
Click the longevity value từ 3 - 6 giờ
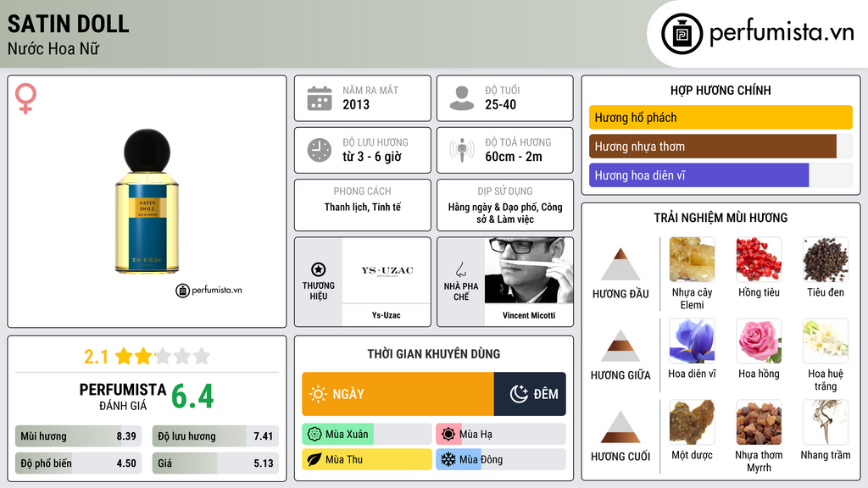[x=372, y=157]
